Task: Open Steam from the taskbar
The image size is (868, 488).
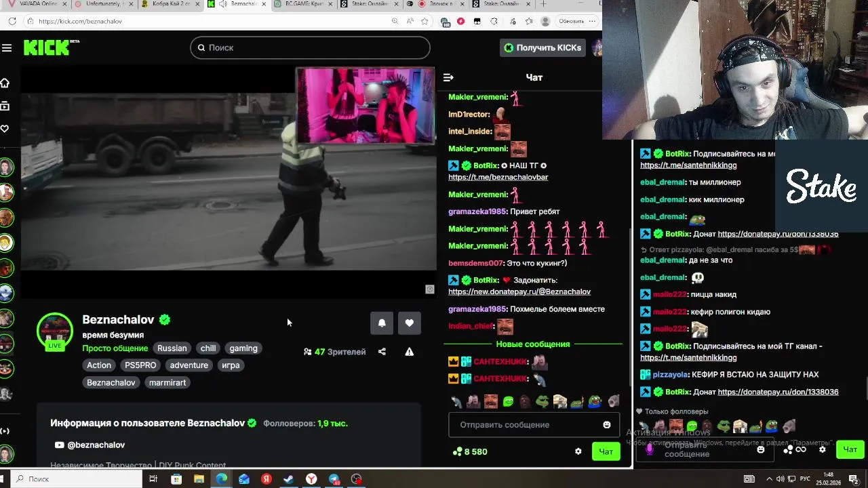Action: [x=289, y=479]
